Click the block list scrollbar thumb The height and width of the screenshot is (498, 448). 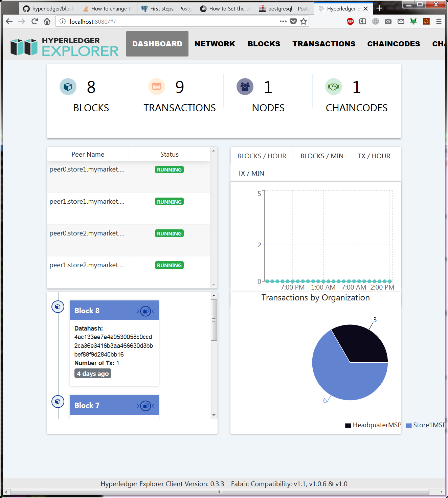click(x=214, y=320)
